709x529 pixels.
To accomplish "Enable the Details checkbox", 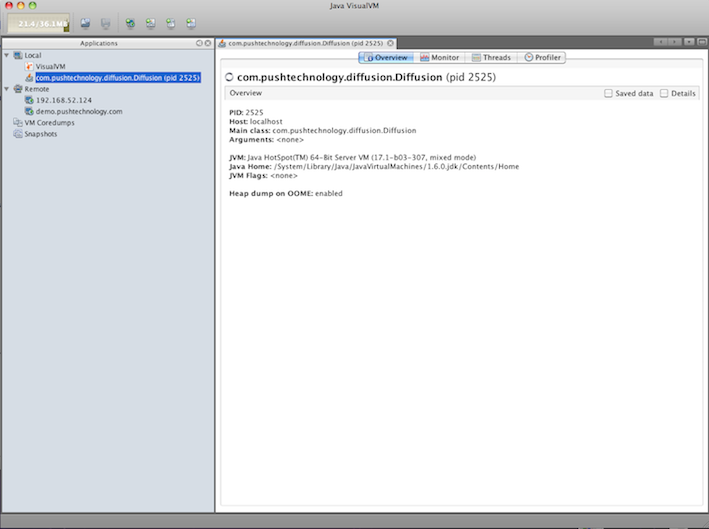I will tap(663, 93).
